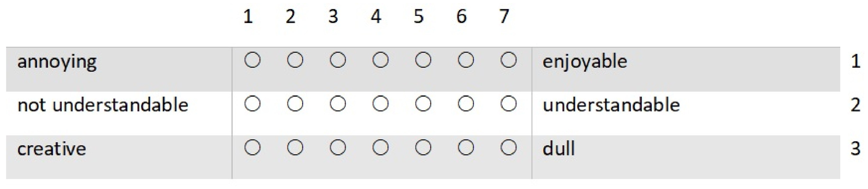Select rating 1 for creative–dull row
Viewport: 868px width, 189px height.
pos(252,147)
